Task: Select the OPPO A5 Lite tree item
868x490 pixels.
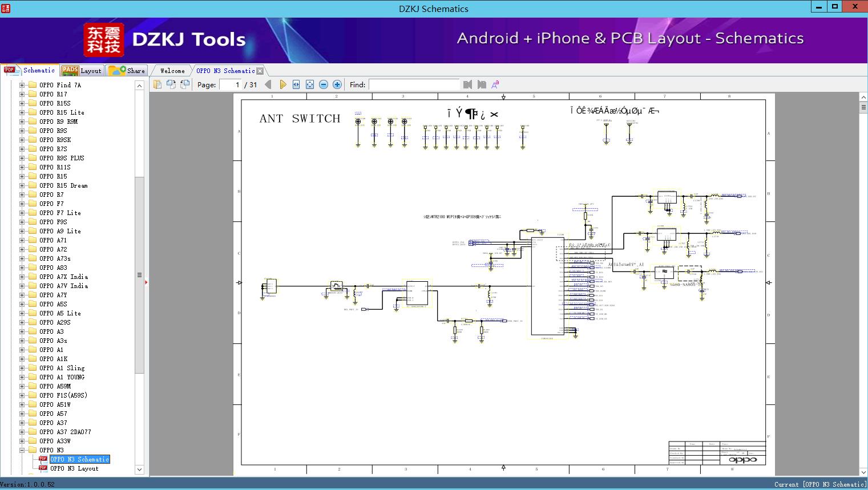Action: [x=60, y=313]
